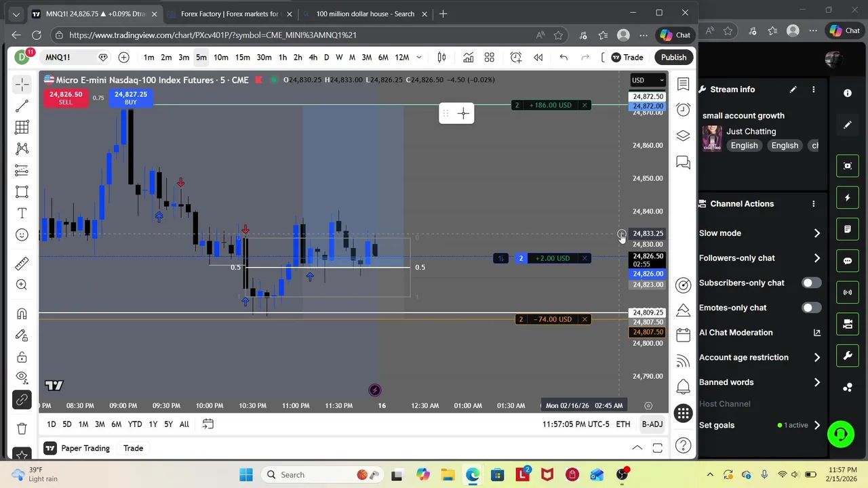The image size is (868, 488).
Task: Switch to the 4h timeframe
Action: click(313, 58)
